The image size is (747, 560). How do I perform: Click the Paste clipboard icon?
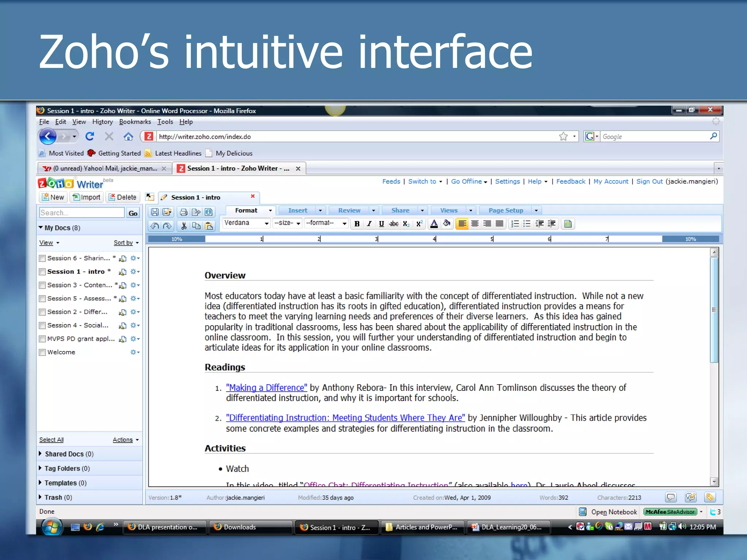click(209, 226)
